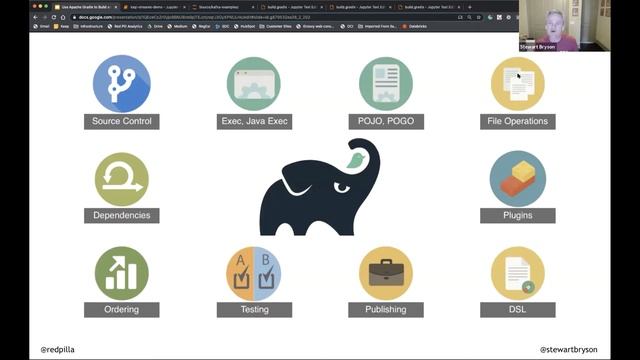Click the File Operations copy-pages icon

(518, 84)
